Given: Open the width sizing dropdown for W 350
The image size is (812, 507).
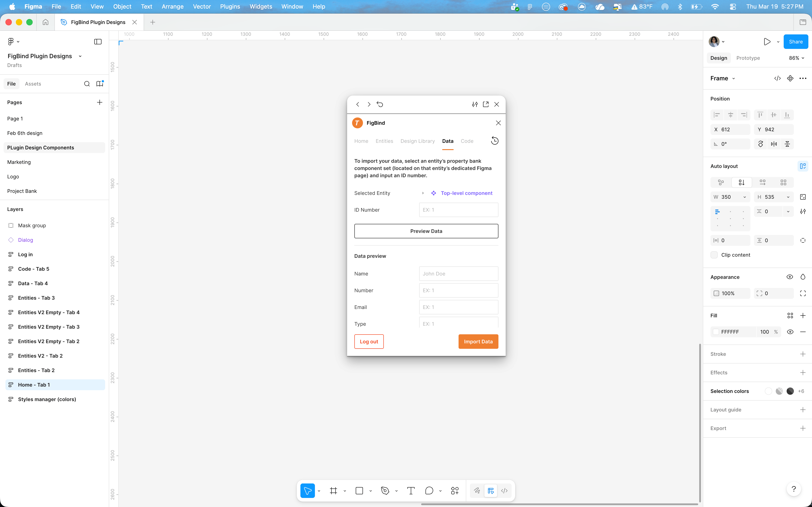Looking at the screenshot, I should (744, 197).
